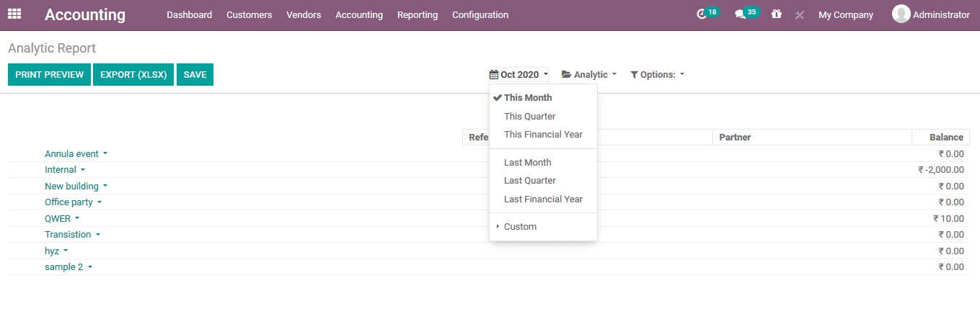Screen dimensions: 980x332
Task: Switch company via My Company
Action: pos(845,15)
